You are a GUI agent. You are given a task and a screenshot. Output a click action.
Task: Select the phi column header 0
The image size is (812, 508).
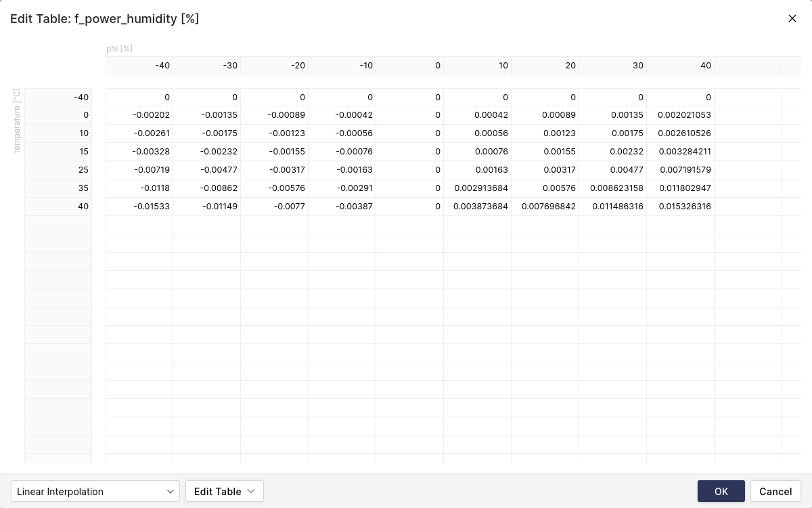(410, 66)
